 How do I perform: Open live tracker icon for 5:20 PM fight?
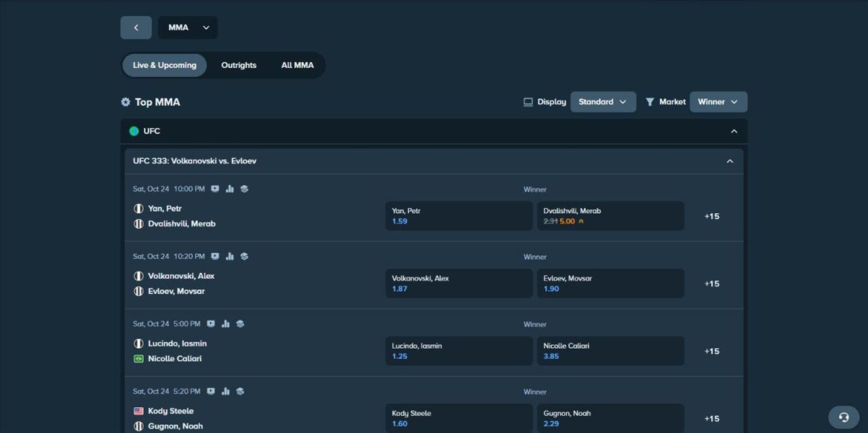[x=211, y=392]
